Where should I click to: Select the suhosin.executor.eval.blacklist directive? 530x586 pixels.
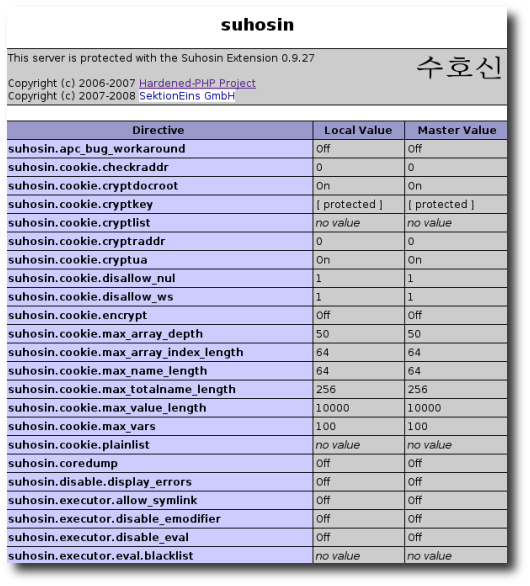(101, 556)
